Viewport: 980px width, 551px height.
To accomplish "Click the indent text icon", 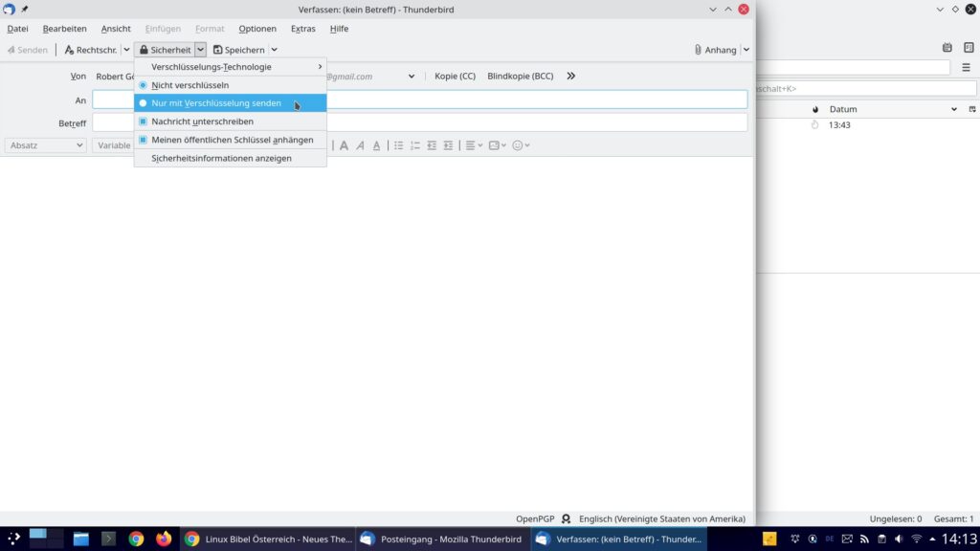I will click(x=448, y=145).
